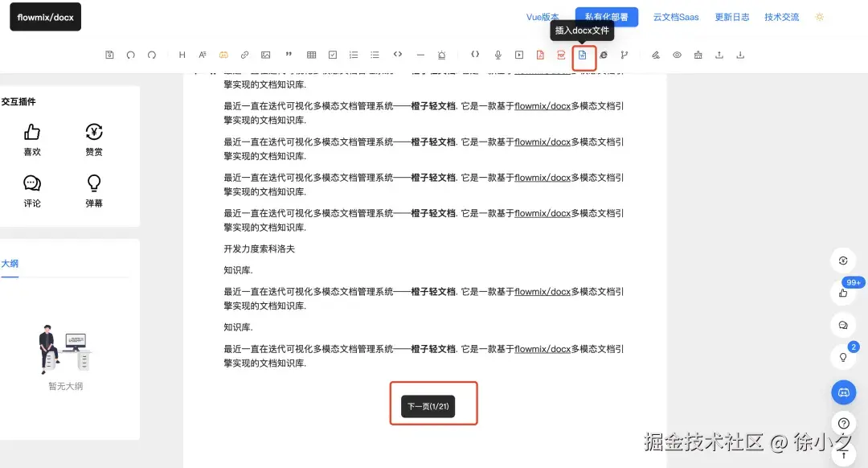Viewport: 868px width, 468px height.
Task: Click the insert hyperlink icon
Action: (244, 55)
